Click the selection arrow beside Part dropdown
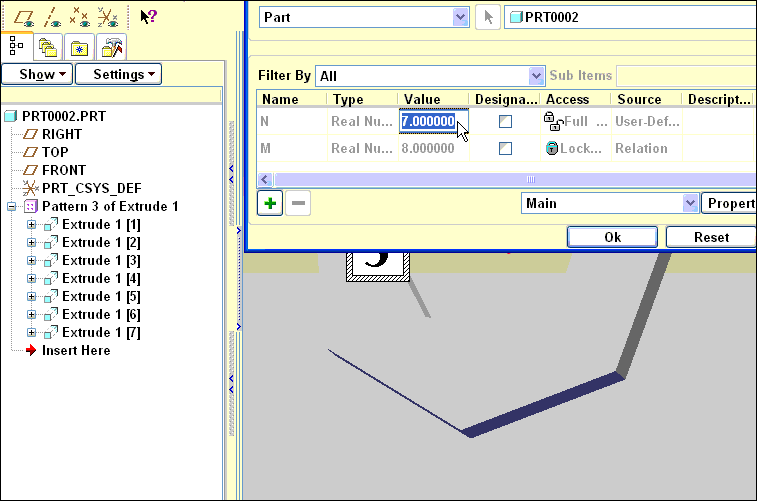 tap(487, 17)
